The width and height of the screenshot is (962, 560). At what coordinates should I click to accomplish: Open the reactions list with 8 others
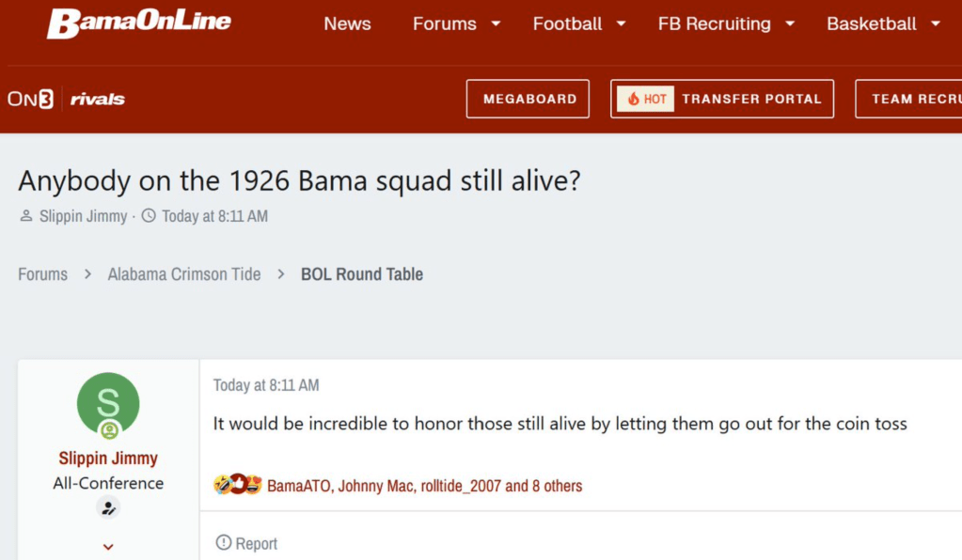(424, 486)
